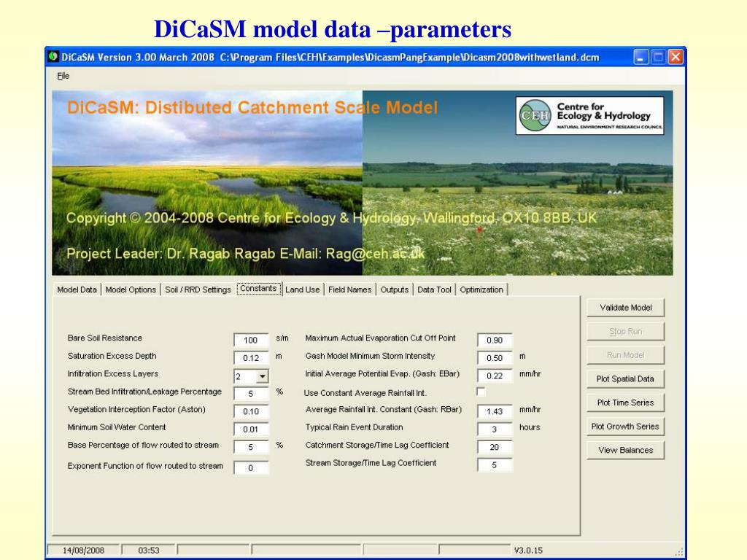
Task: Click the View Balances button
Action: [x=625, y=451]
